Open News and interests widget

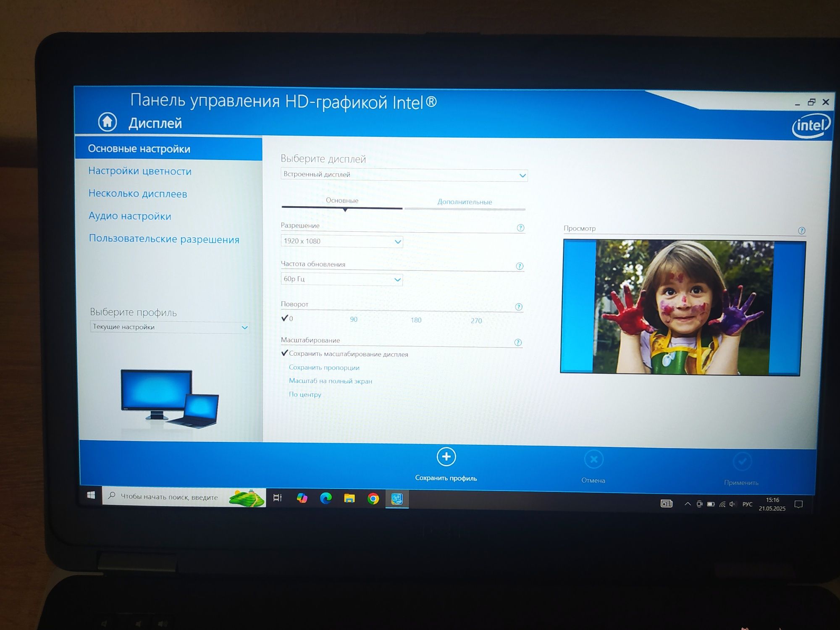coord(667,503)
